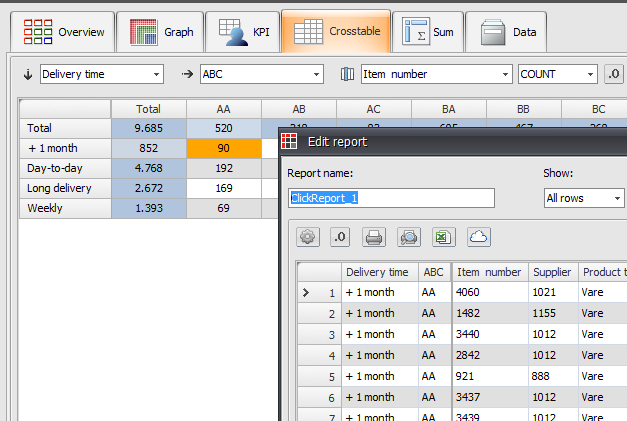
Task: Click supplier 888 in row 5
Action: coord(553,376)
